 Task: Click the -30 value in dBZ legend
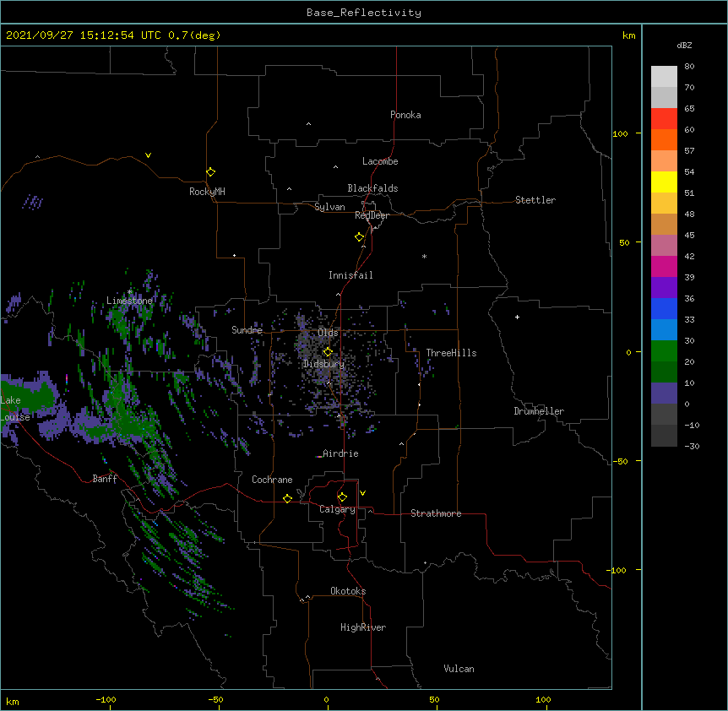tap(692, 446)
